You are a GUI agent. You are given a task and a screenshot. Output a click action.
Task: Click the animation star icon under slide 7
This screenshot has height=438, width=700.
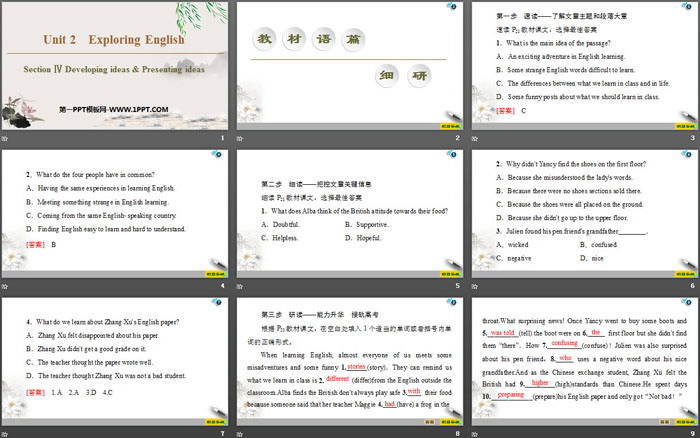[x=5, y=434]
